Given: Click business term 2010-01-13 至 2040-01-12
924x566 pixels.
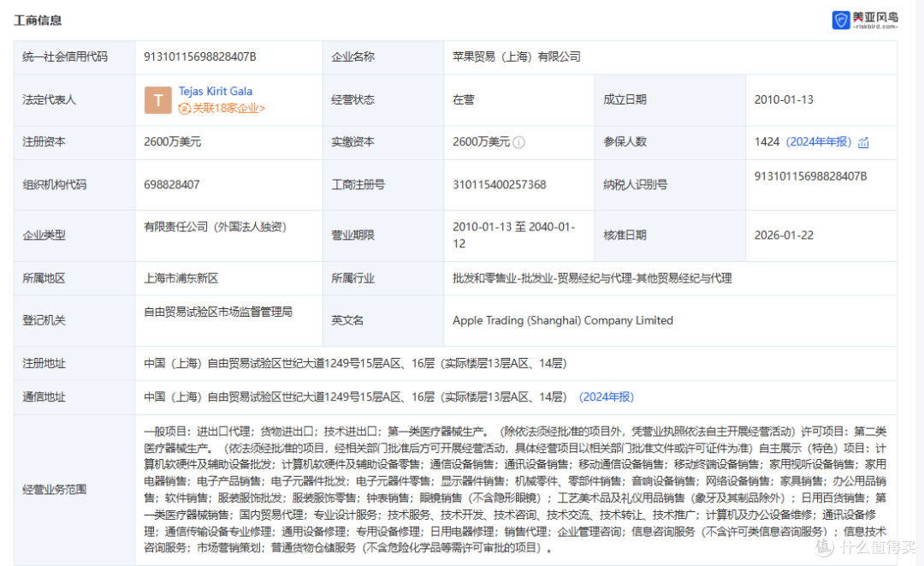Looking at the screenshot, I should coord(514,235).
